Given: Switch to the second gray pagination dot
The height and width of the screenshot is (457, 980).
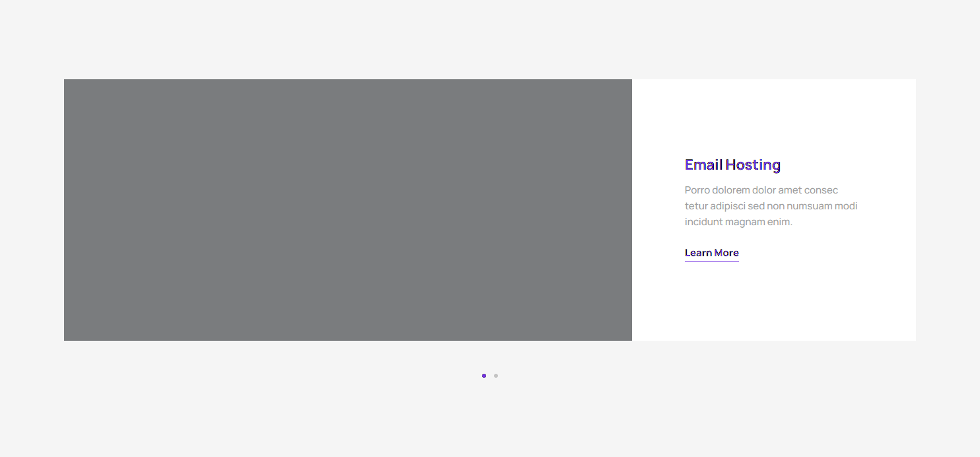Looking at the screenshot, I should click(496, 376).
